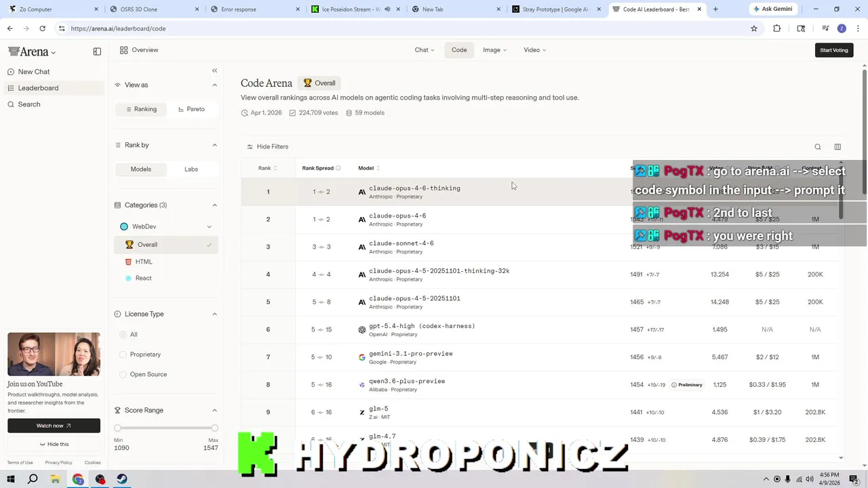Image resolution: width=868 pixels, height=488 pixels.
Task: Select the Pareto view toggle
Action: coord(191,109)
